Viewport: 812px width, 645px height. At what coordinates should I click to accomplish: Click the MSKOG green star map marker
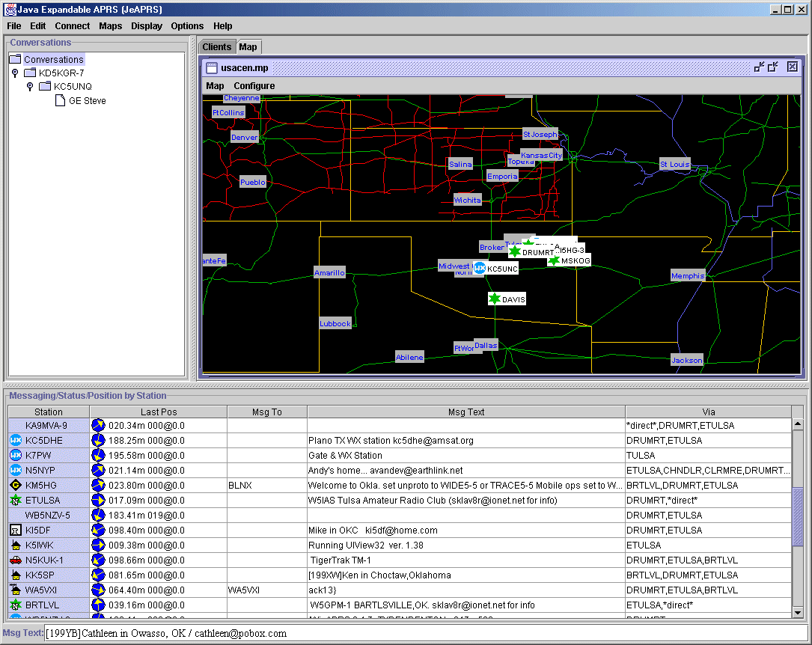(x=553, y=260)
